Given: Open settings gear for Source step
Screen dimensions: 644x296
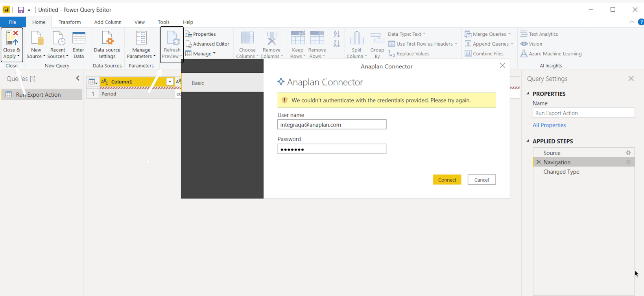Looking at the screenshot, I should (628, 153).
